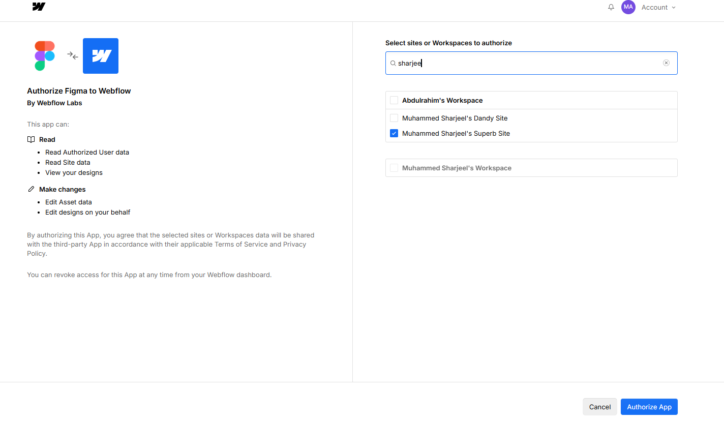
Task: Click the Read book icon
Action: [x=31, y=139]
